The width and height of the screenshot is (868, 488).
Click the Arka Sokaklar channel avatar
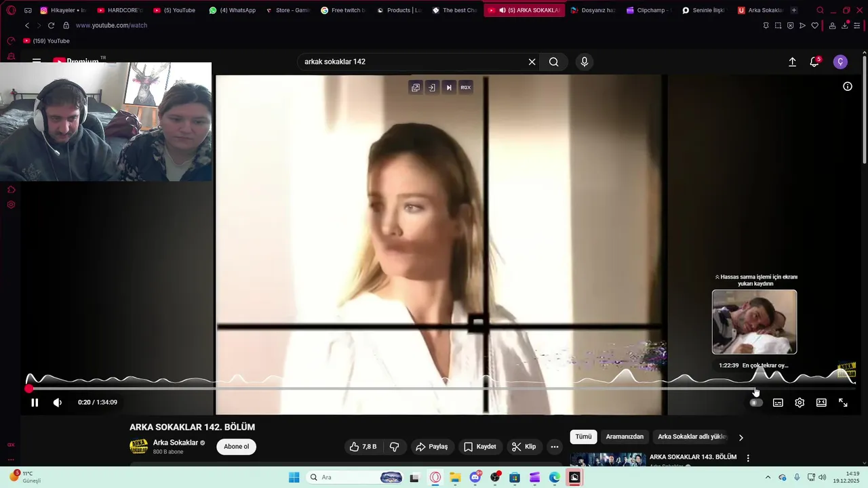tap(139, 447)
